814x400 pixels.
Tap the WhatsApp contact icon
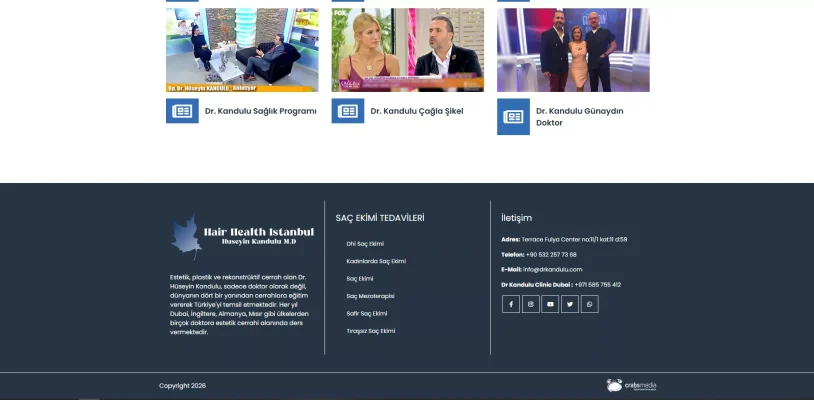point(590,304)
